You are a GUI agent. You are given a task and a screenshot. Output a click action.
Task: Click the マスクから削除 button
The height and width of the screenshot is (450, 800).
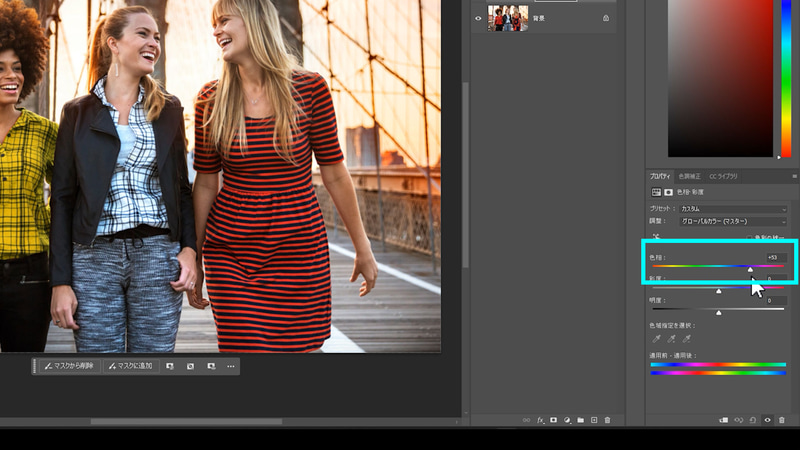coord(69,366)
